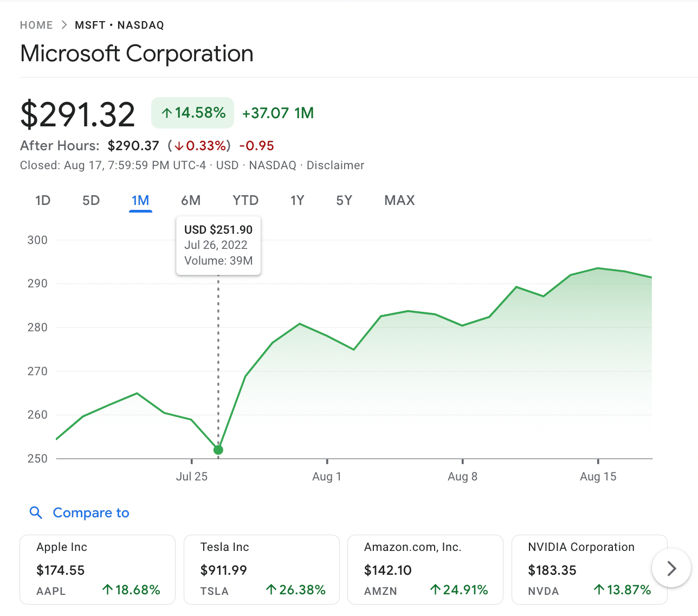698x616 pixels.
Task: Click the green data point on chart
Action: (218, 450)
